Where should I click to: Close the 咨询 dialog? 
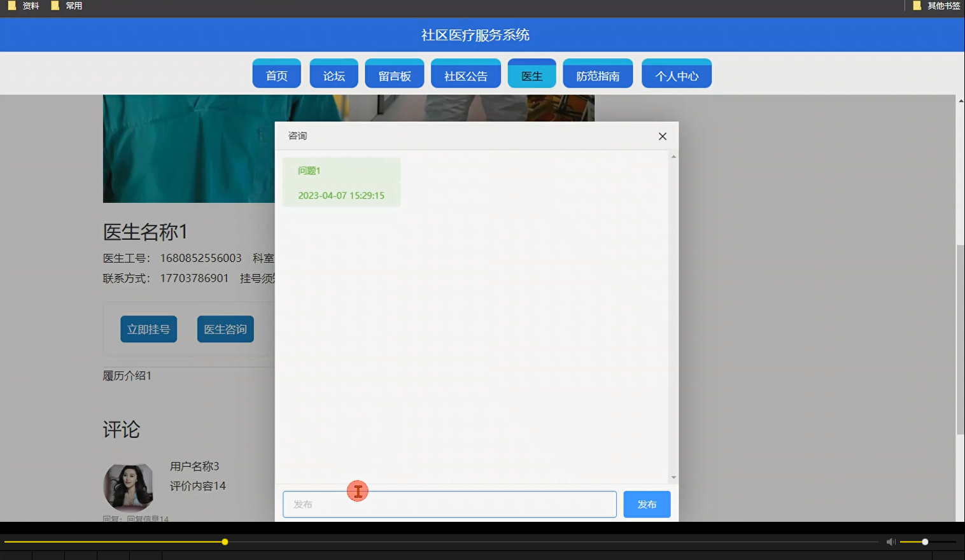tap(663, 136)
